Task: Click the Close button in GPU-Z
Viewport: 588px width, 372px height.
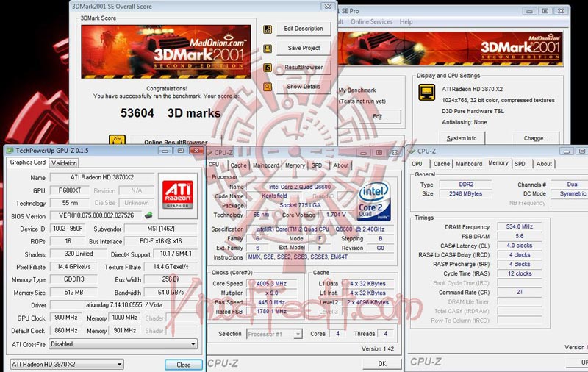Action: click(184, 365)
